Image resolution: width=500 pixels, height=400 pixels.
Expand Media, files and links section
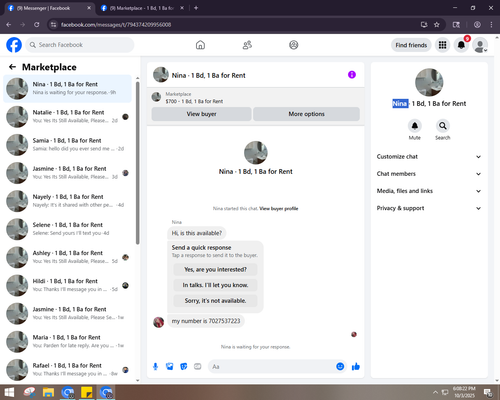pos(429,191)
